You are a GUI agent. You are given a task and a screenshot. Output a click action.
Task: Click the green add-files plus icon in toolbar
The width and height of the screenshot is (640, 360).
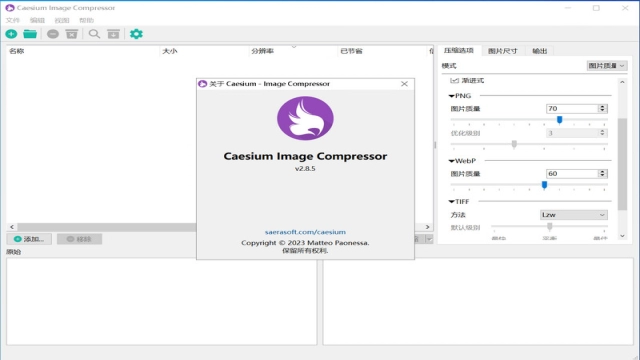(11, 34)
